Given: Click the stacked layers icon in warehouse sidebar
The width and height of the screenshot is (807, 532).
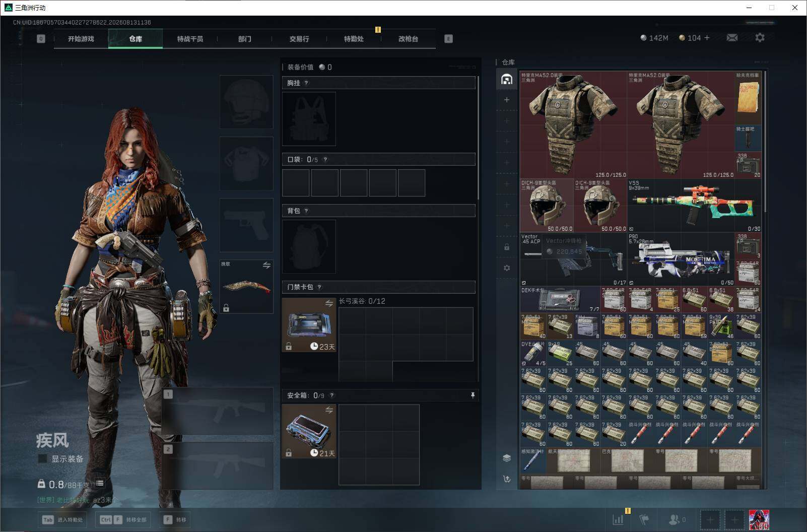Looking at the screenshot, I should point(507,457).
